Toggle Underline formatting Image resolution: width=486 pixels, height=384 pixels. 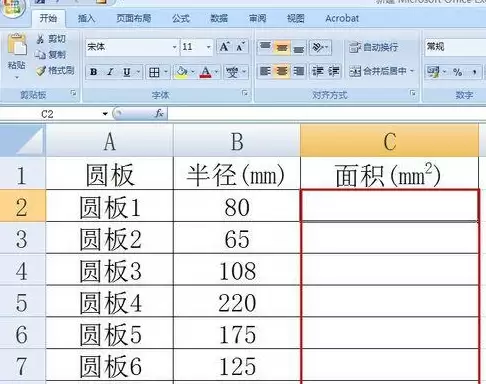coord(127,72)
